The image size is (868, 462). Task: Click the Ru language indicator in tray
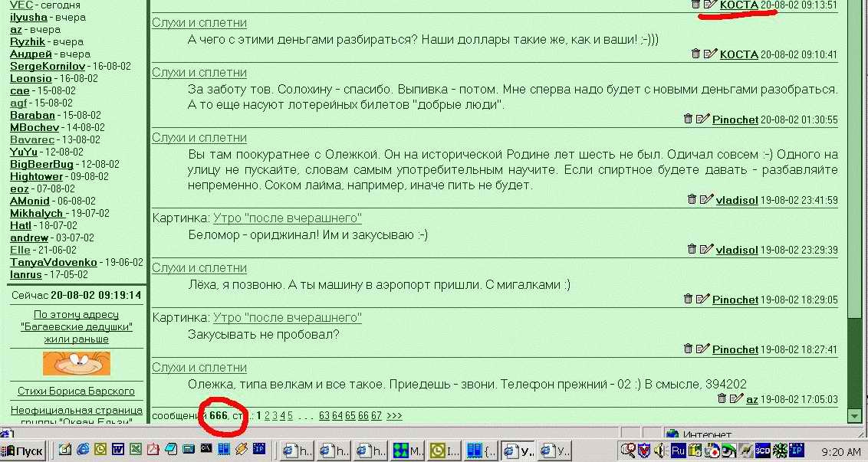coord(679,451)
